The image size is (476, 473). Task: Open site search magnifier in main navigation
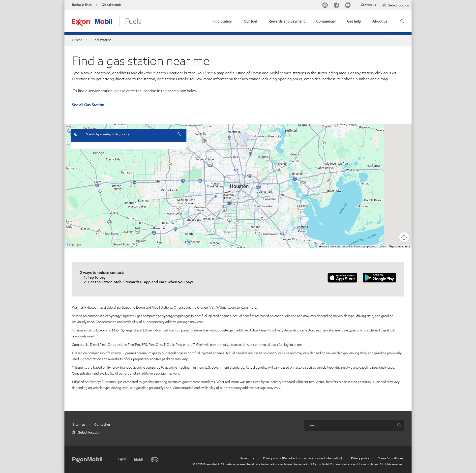pos(402,21)
